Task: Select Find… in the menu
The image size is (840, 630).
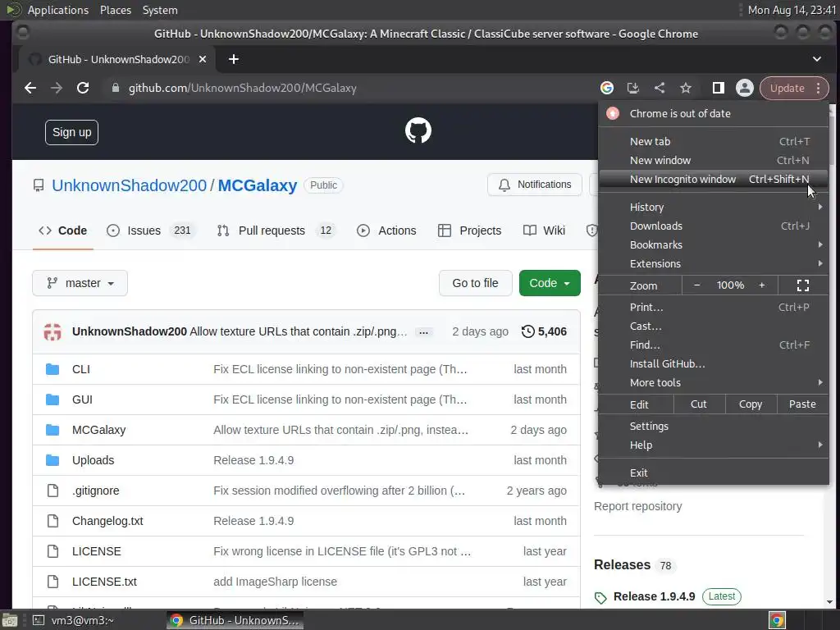Action: 713,345
